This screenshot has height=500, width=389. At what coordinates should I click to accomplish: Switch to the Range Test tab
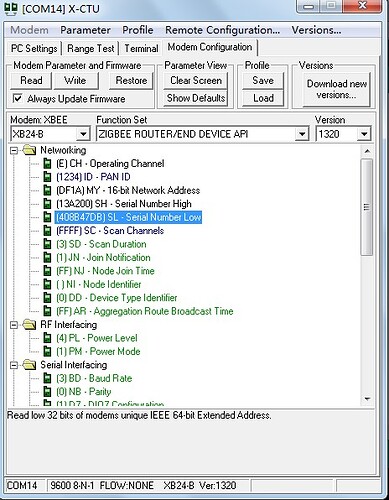point(91,48)
